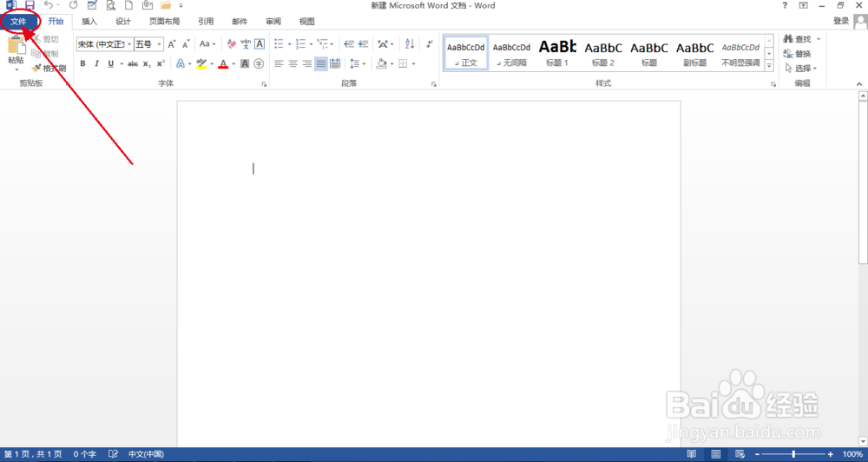Toggle subscript formatting
The width and height of the screenshot is (868, 462).
pyautogui.click(x=147, y=63)
